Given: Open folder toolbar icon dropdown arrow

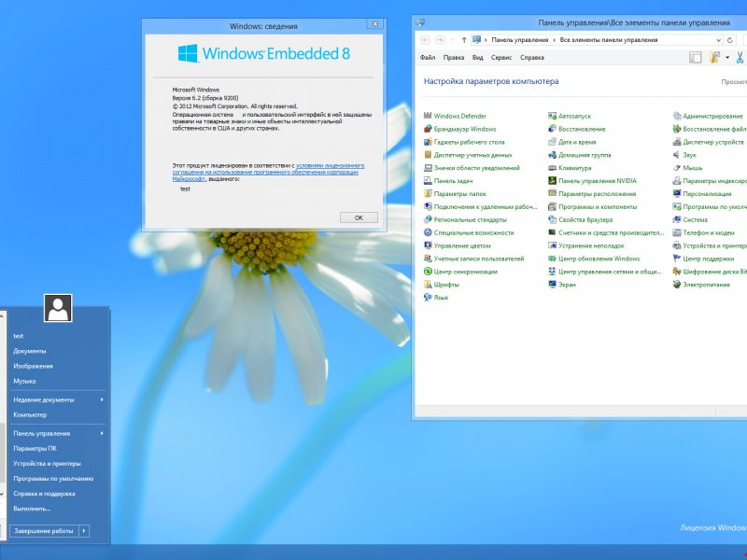Looking at the screenshot, I should click(727, 58).
